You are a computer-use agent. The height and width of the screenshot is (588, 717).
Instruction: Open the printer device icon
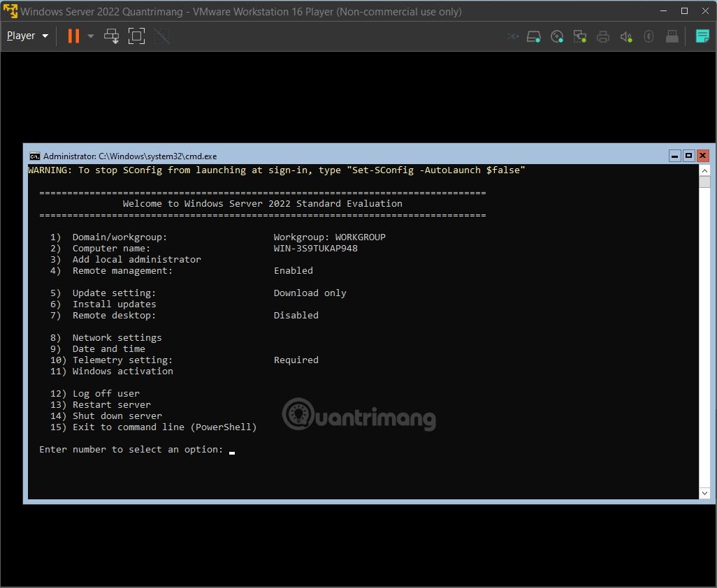coord(602,36)
